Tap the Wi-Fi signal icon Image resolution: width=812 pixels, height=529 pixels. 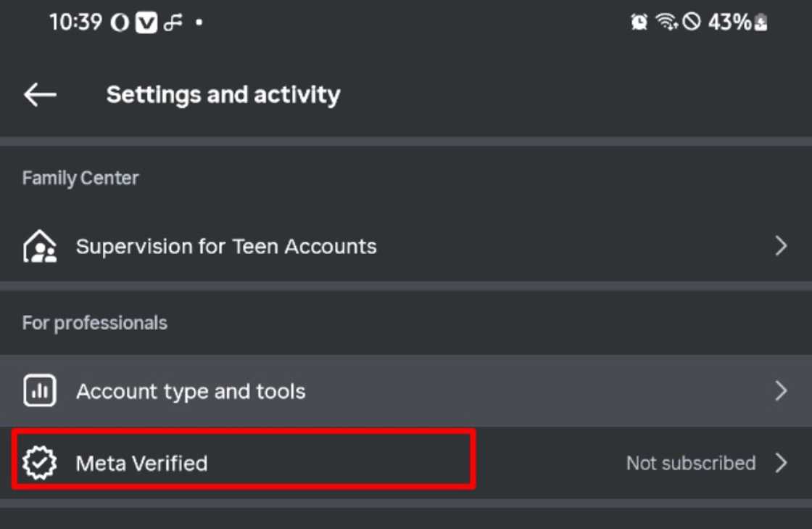pyautogui.click(x=666, y=22)
